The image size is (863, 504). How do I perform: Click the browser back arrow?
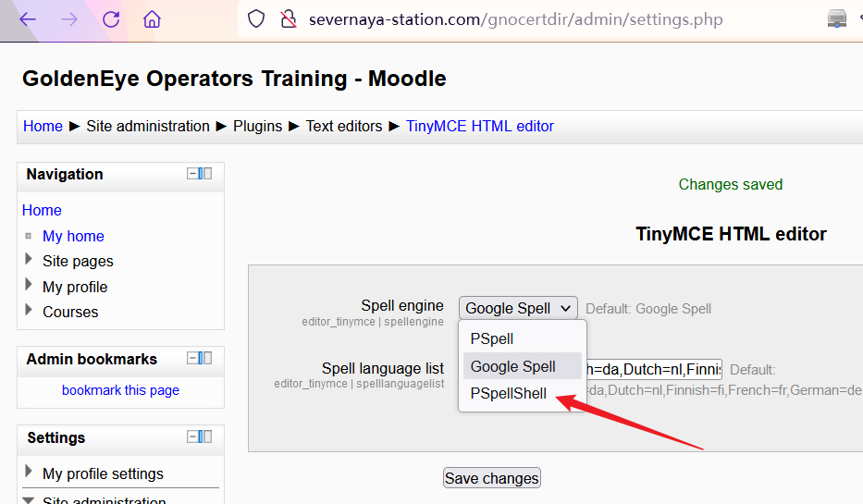[28, 19]
